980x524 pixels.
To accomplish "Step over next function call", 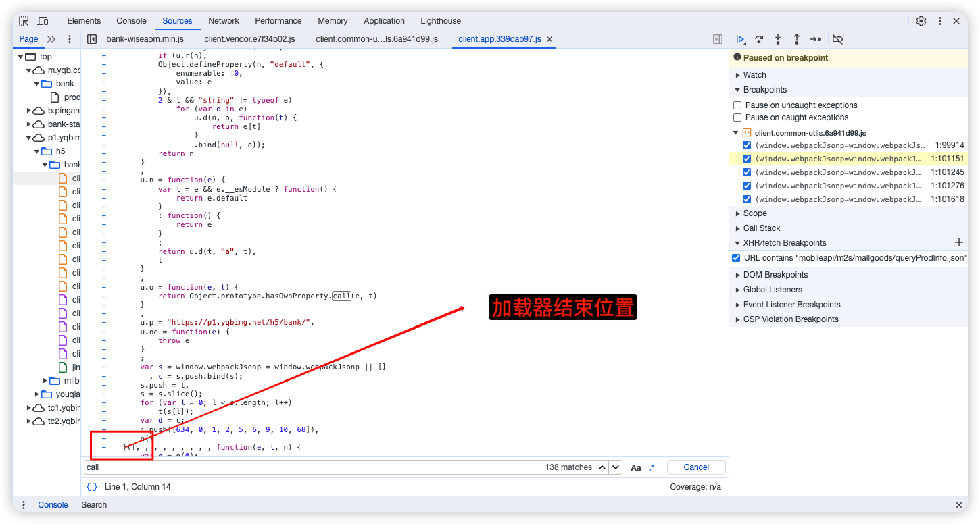I will coord(759,39).
